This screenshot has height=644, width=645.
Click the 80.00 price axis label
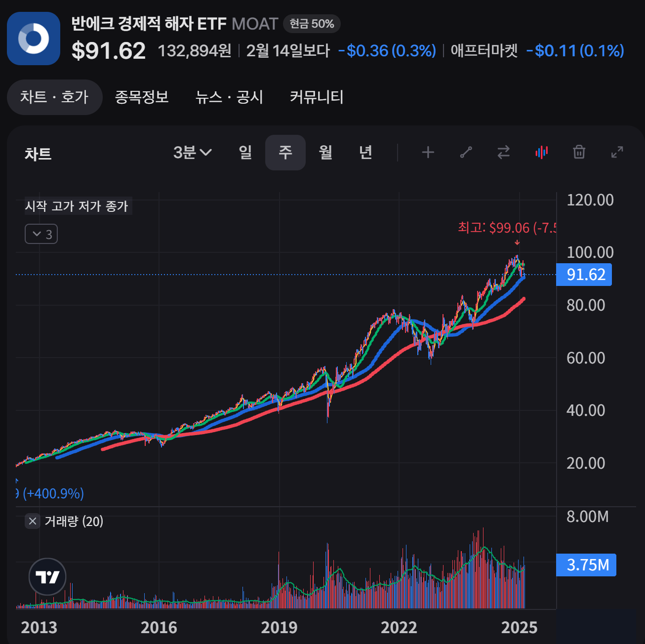586,305
